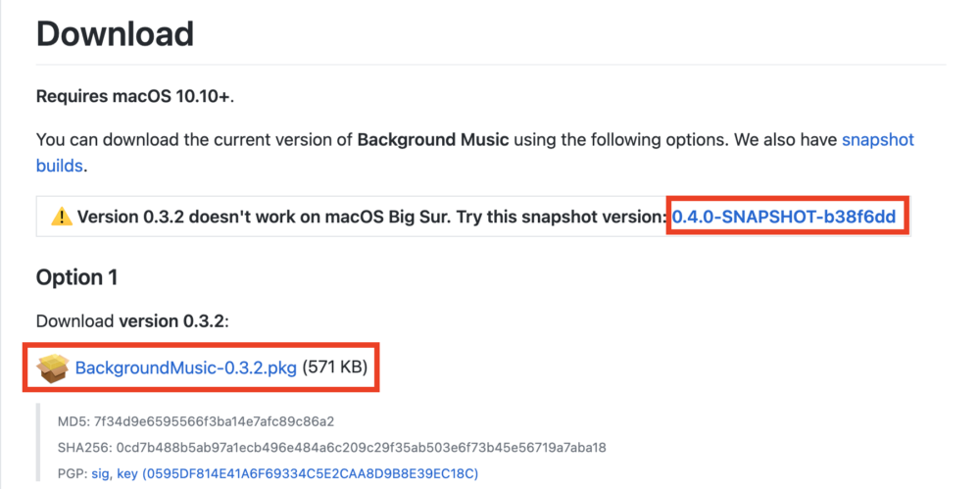
Task: Open the PGP key 0595DF81... link
Action: click(x=298, y=474)
